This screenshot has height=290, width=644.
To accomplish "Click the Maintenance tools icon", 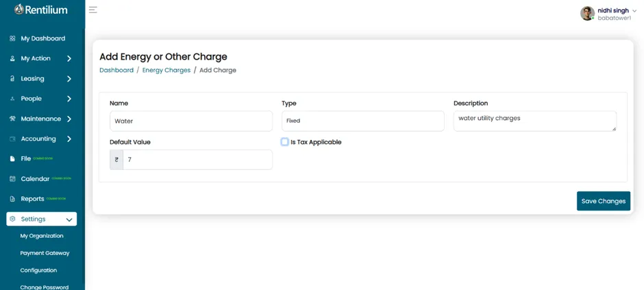I will [12, 119].
